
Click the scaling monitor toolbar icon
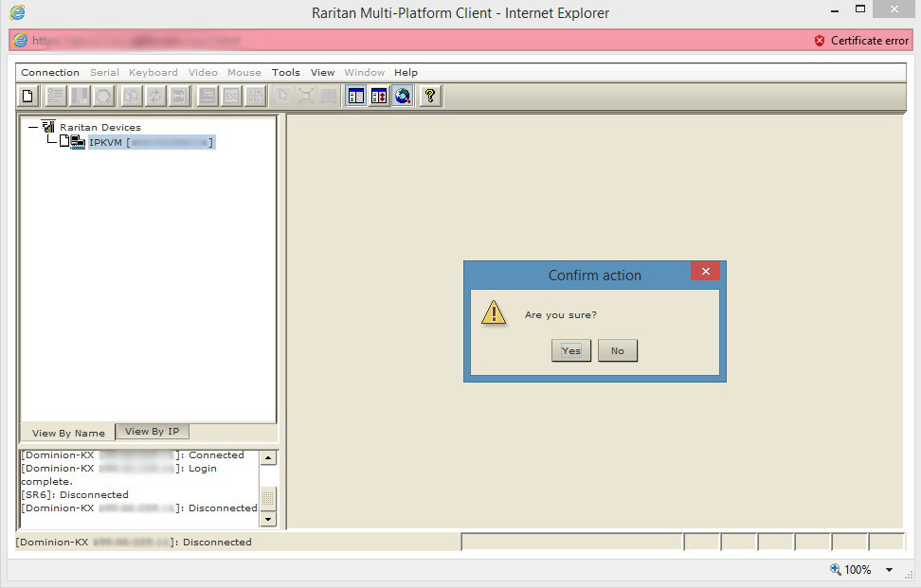tap(330, 96)
